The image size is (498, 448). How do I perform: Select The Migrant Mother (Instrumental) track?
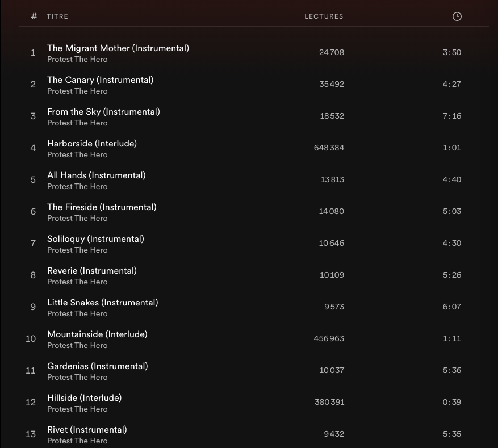[x=118, y=48]
